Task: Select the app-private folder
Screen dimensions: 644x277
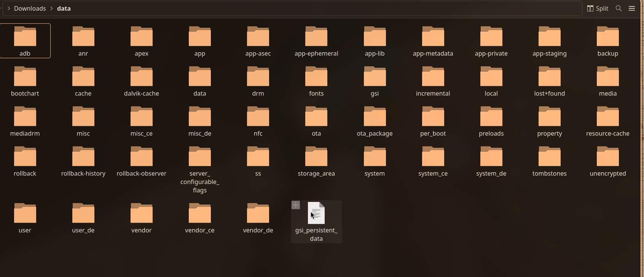Action: (x=491, y=41)
